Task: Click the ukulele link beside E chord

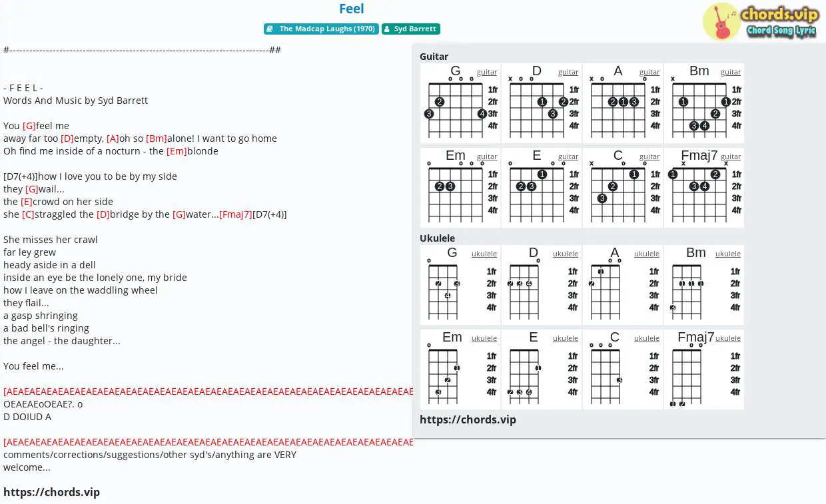Action: click(566, 338)
